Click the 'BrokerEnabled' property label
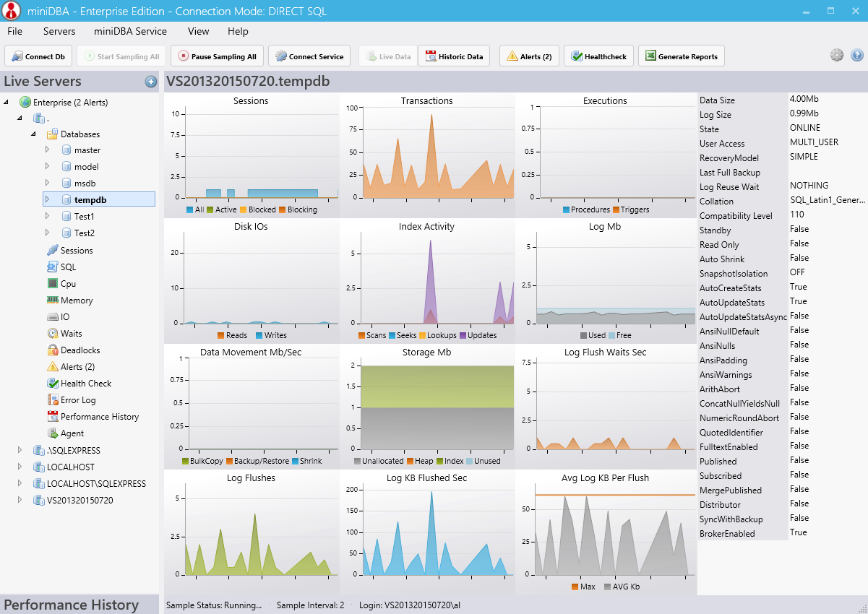 [727, 534]
